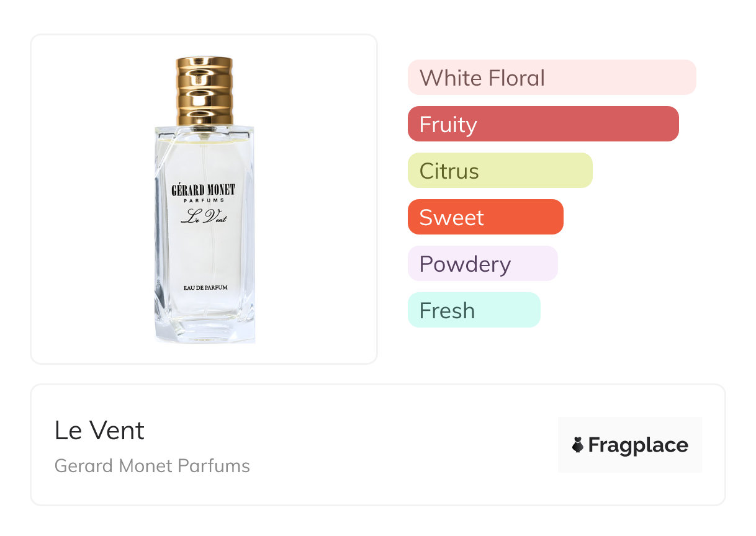
Task: Open the Le Vent bottle photo
Action: click(204, 248)
